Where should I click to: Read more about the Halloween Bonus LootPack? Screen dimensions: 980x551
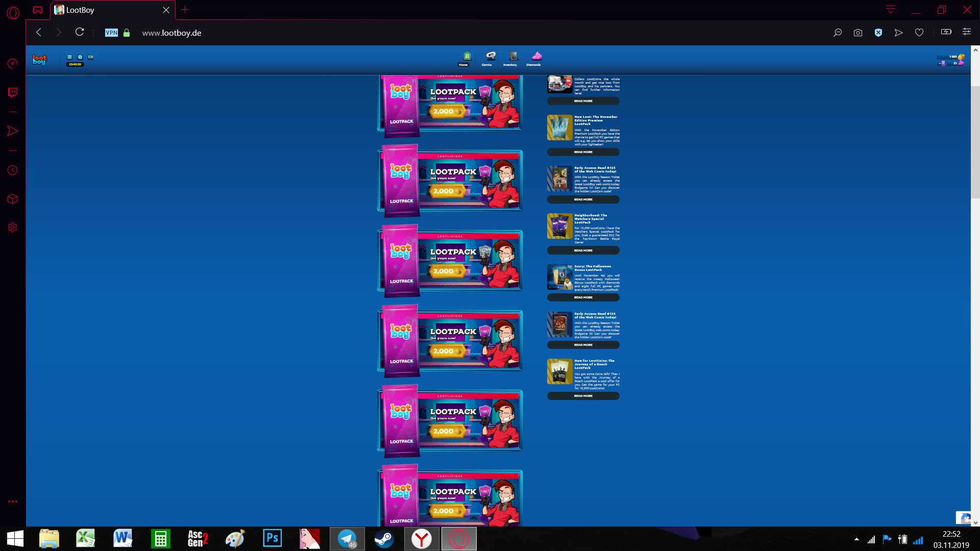(583, 297)
